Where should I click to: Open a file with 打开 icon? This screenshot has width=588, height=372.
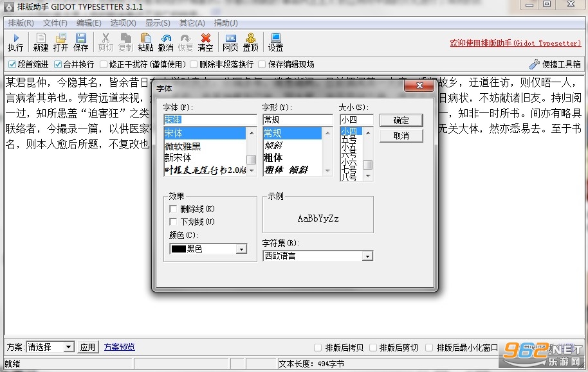60,42
